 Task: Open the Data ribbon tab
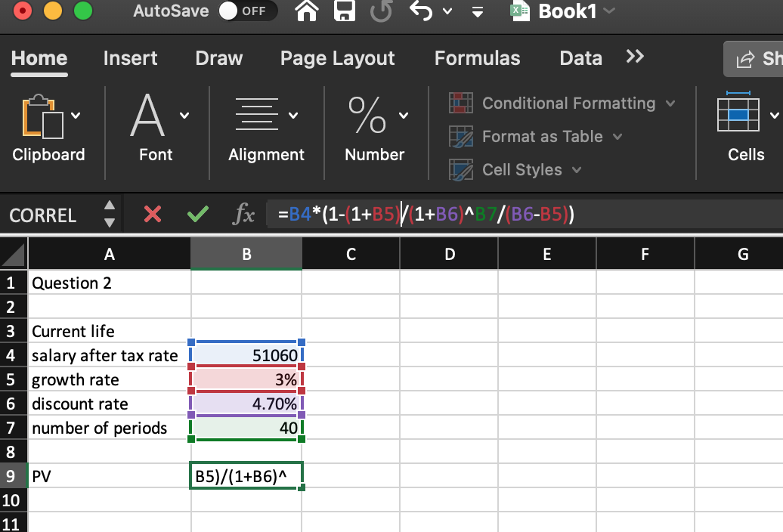coord(580,58)
